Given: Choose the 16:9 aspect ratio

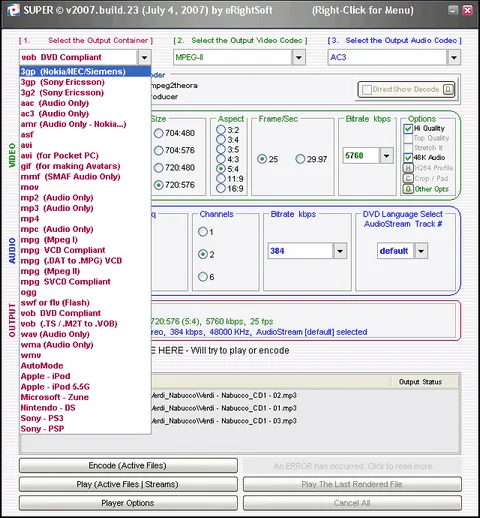Looking at the screenshot, I should [221, 189].
